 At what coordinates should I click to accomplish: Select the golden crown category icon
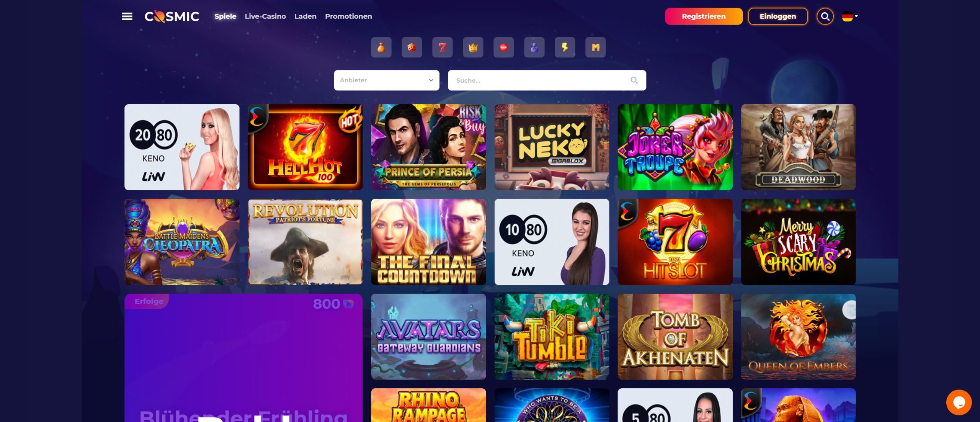[x=473, y=47]
